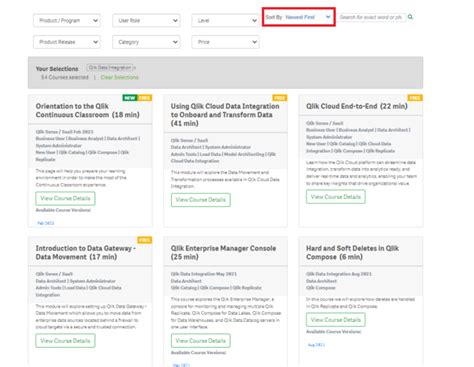View details for Introduction to Data Gateway course
The image size is (474, 367).
coord(65,341)
